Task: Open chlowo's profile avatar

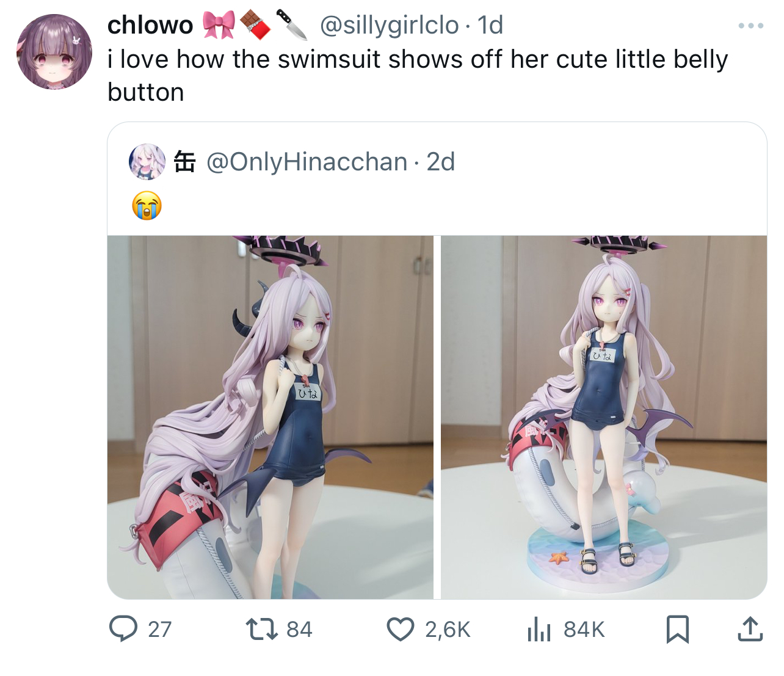Action: (54, 52)
